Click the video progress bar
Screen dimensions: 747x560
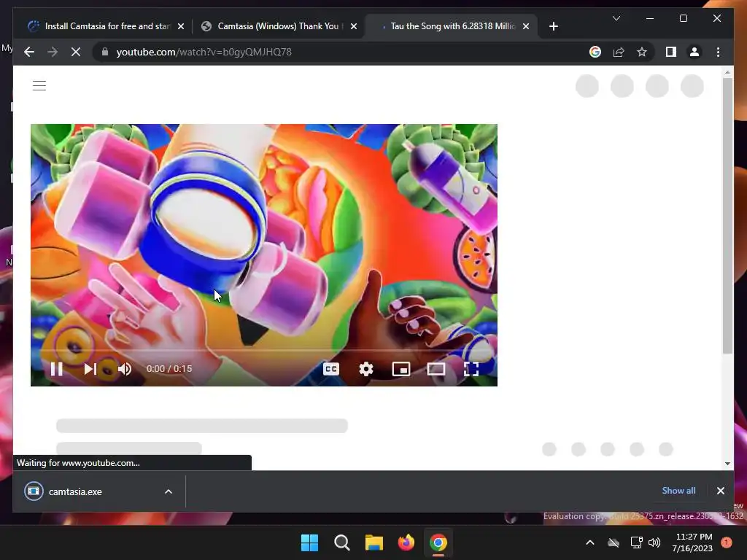point(264,351)
